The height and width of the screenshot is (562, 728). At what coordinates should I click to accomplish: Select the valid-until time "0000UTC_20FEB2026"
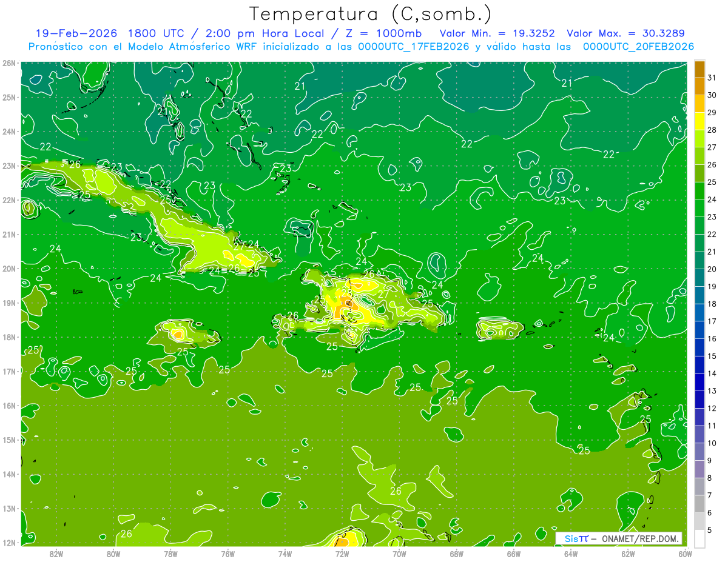(x=638, y=47)
